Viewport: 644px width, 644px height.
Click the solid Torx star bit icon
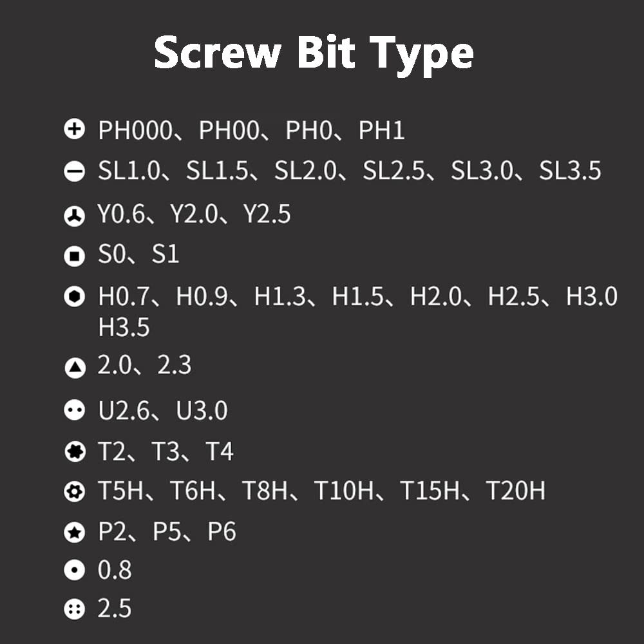[75, 452]
